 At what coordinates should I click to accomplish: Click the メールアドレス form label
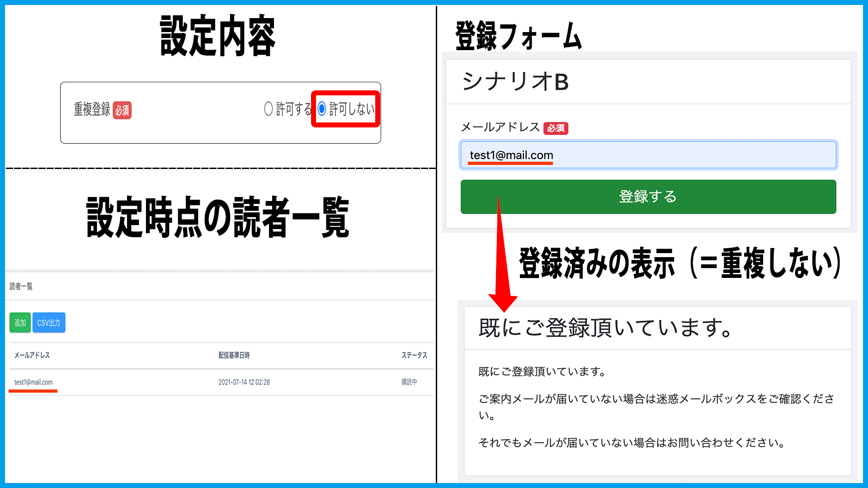pos(500,127)
